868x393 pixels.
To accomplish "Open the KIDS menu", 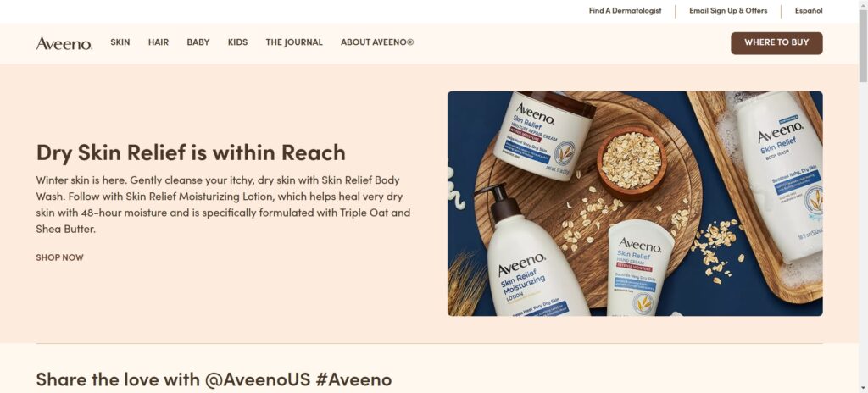I will (237, 42).
